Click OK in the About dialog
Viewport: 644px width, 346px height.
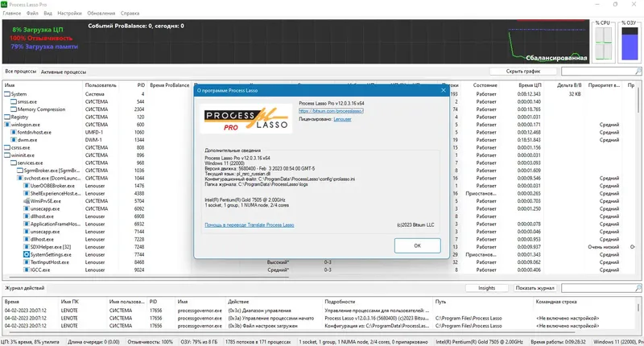pos(417,245)
